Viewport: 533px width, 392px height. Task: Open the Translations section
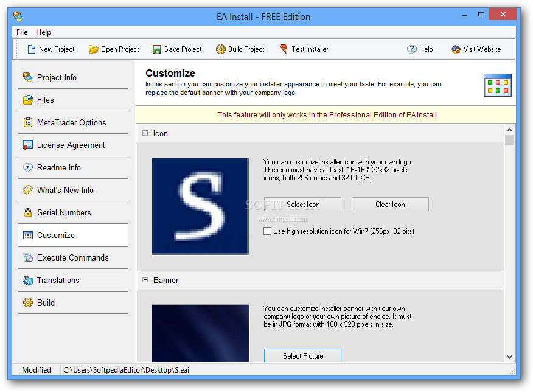point(73,280)
